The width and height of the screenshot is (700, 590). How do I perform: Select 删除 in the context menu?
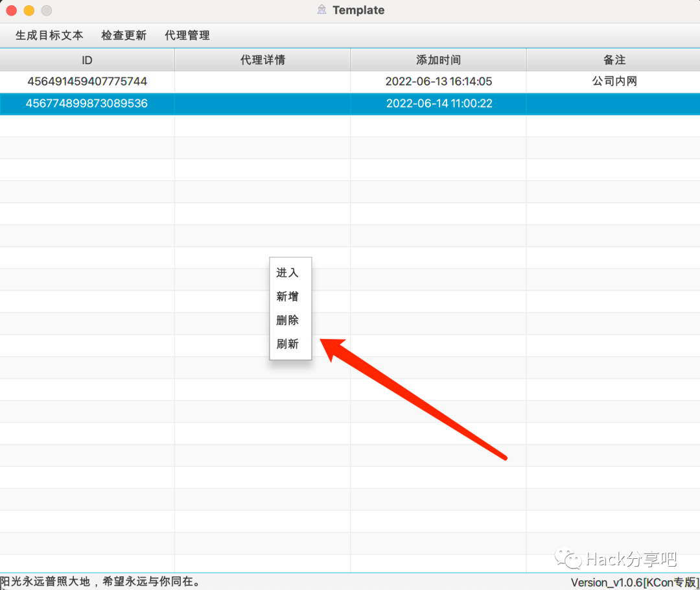(x=288, y=320)
